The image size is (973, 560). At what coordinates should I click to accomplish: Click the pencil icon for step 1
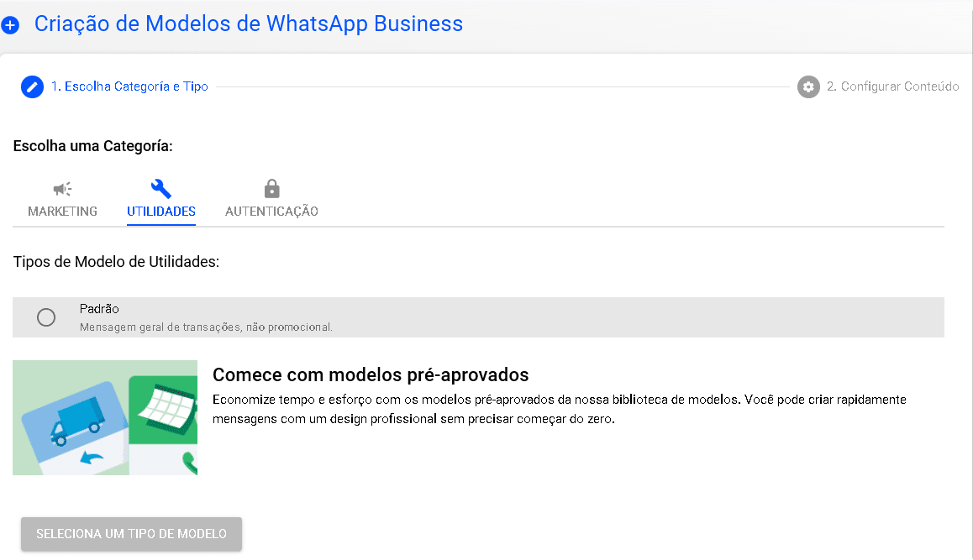pyautogui.click(x=32, y=86)
